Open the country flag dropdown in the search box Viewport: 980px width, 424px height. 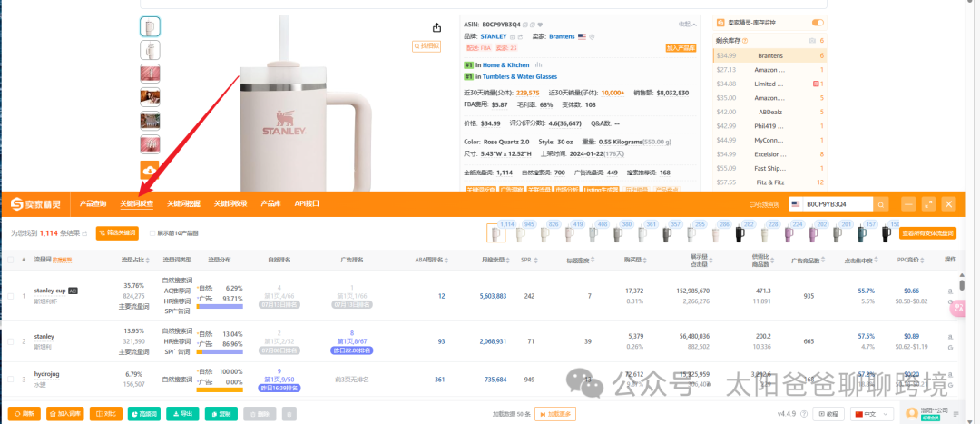796,204
